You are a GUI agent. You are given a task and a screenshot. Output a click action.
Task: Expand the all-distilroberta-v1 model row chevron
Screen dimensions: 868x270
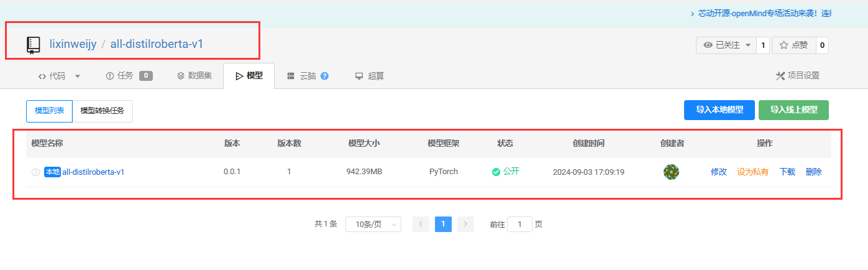[35, 172]
